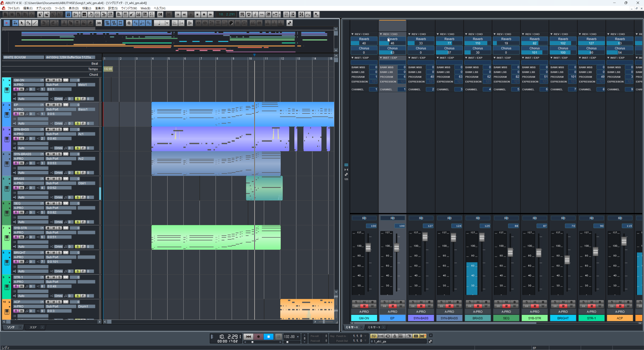Toggle W automation write on SEQ track

tap(22, 212)
